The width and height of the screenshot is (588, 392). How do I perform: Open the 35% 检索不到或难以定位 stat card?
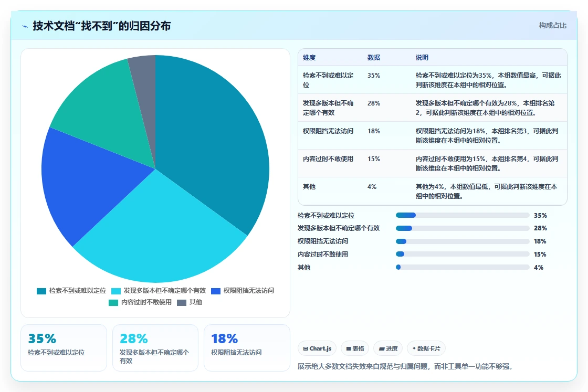point(64,348)
